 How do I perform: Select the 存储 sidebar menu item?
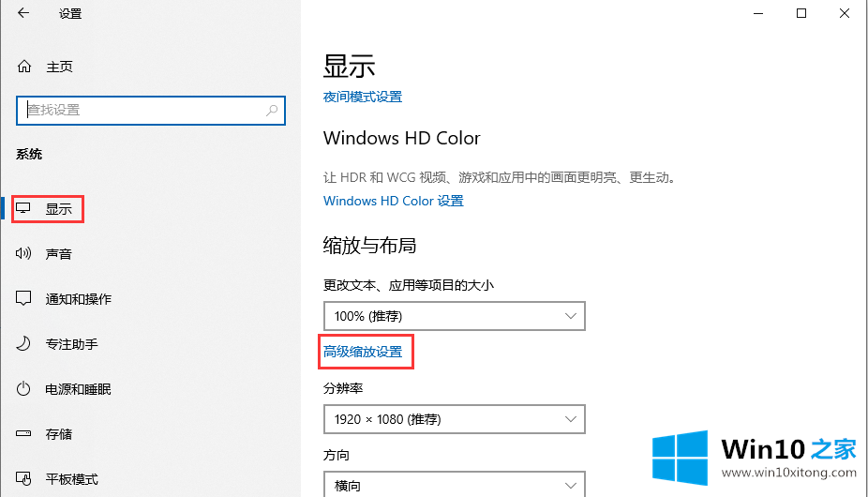coord(59,434)
